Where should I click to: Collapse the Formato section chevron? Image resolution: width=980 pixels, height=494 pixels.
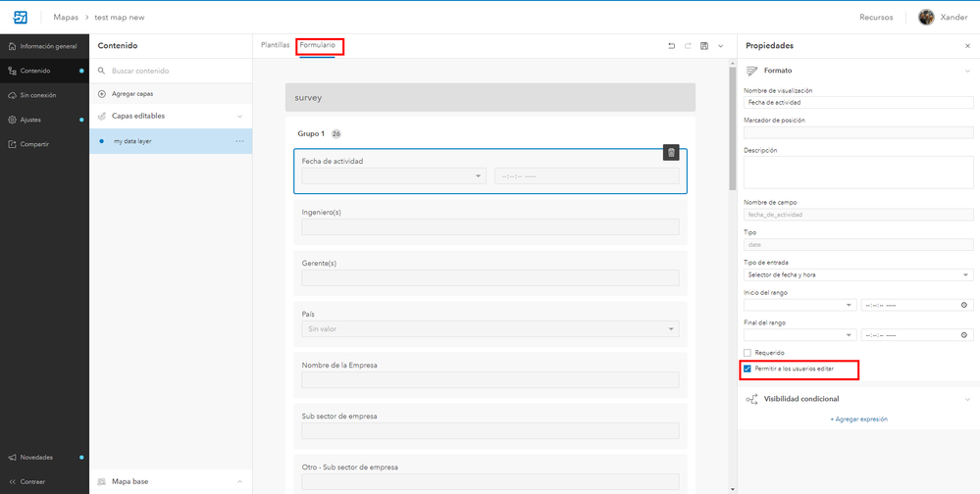coord(967,72)
